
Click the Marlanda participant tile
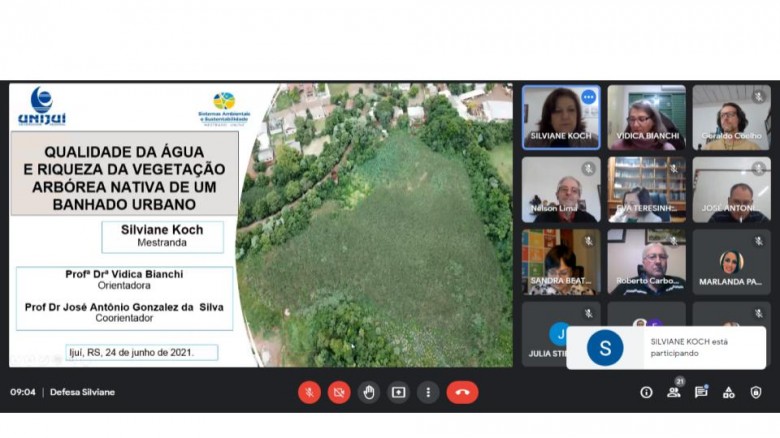731,261
